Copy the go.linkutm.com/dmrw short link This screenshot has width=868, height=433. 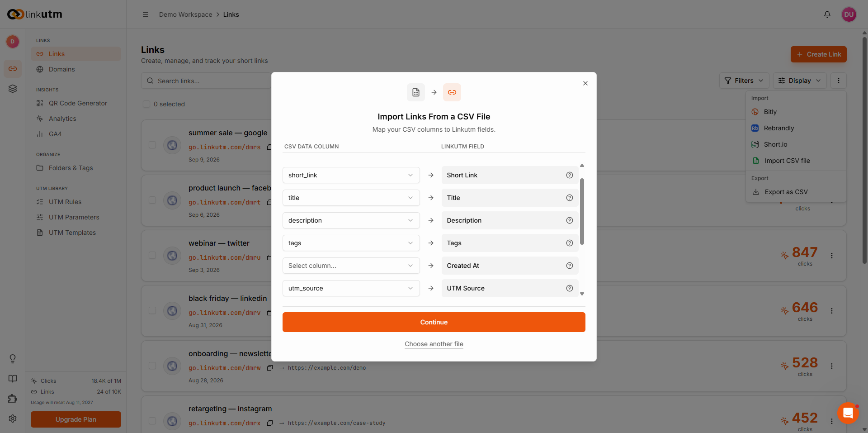point(270,368)
